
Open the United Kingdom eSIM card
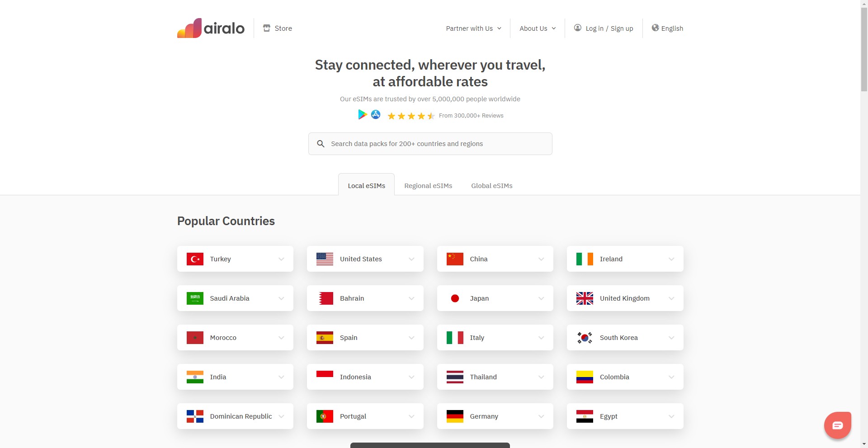coord(624,298)
